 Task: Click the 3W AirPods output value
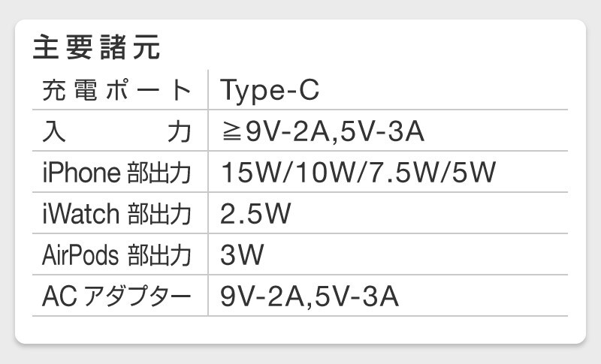click(242, 256)
